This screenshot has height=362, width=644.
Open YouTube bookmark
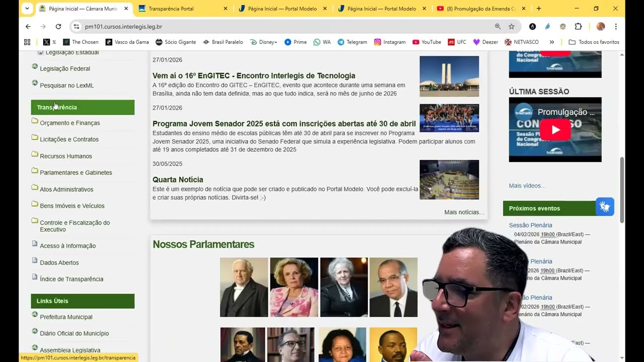point(427,42)
